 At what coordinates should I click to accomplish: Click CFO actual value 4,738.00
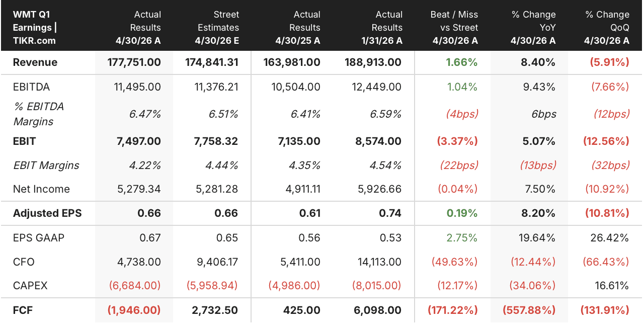pyautogui.click(x=138, y=262)
